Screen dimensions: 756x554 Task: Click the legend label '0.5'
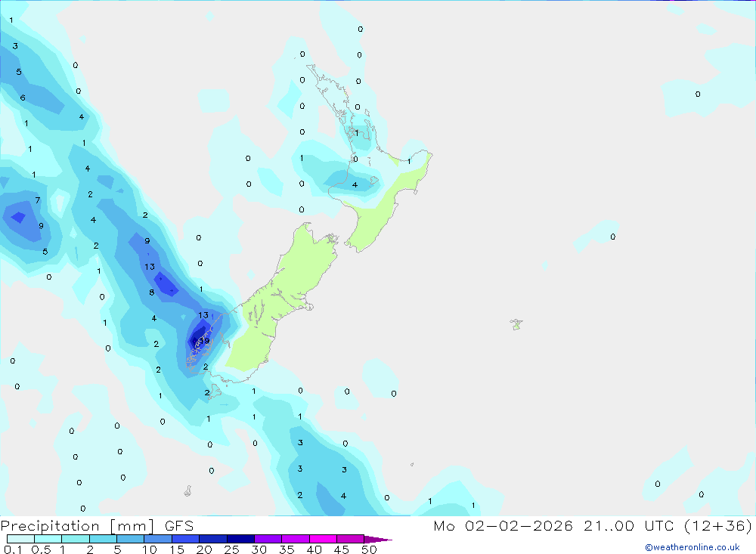point(41,549)
